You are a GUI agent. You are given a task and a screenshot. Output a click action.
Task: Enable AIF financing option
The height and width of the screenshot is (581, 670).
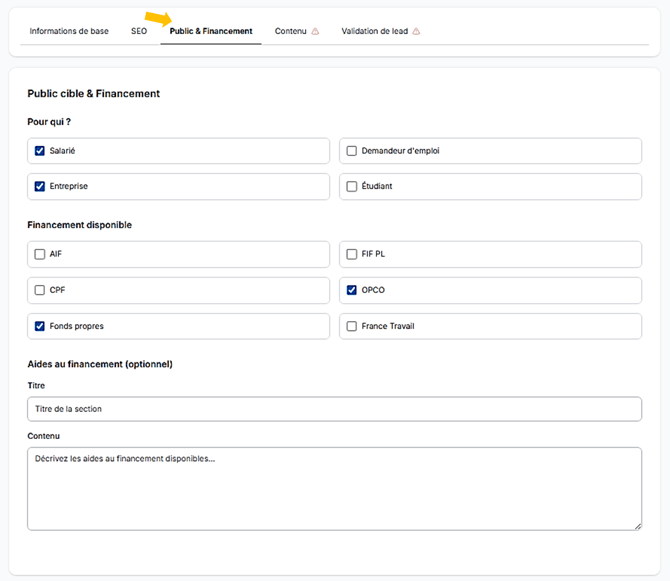click(40, 254)
